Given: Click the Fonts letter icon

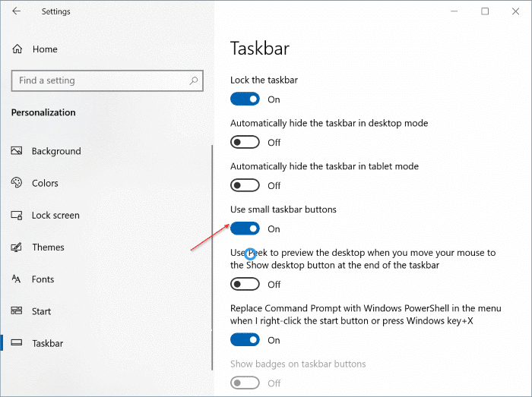Looking at the screenshot, I should point(17,279).
